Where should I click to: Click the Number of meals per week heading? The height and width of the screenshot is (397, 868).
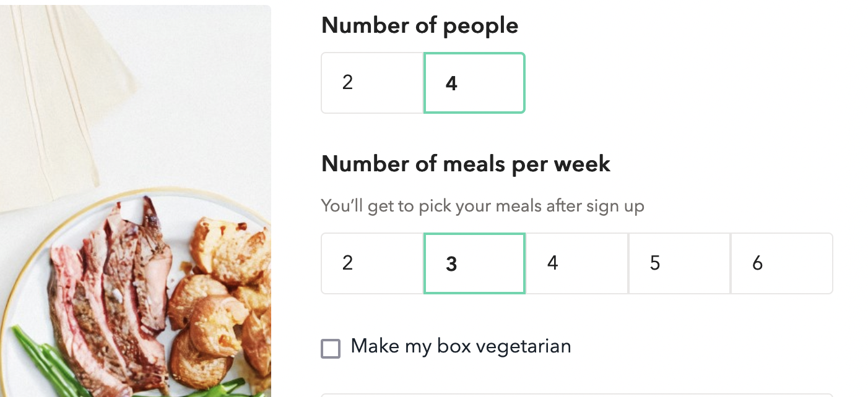point(466,164)
